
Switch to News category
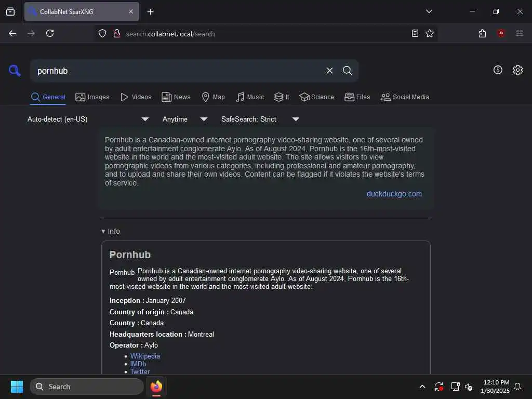[176, 97]
